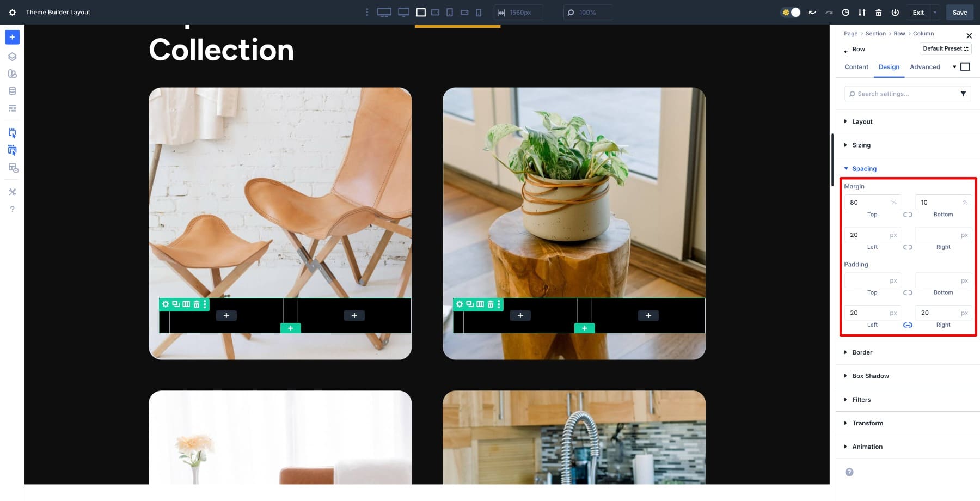Click the margin Top input field
Screen dimensions: 980x501
pyautogui.click(x=867, y=203)
